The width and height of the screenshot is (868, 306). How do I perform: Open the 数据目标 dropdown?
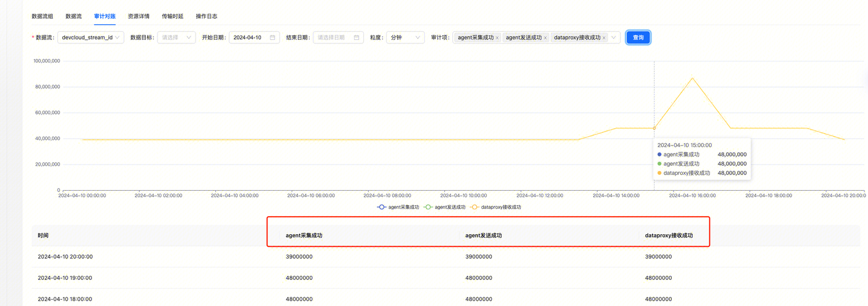point(176,38)
